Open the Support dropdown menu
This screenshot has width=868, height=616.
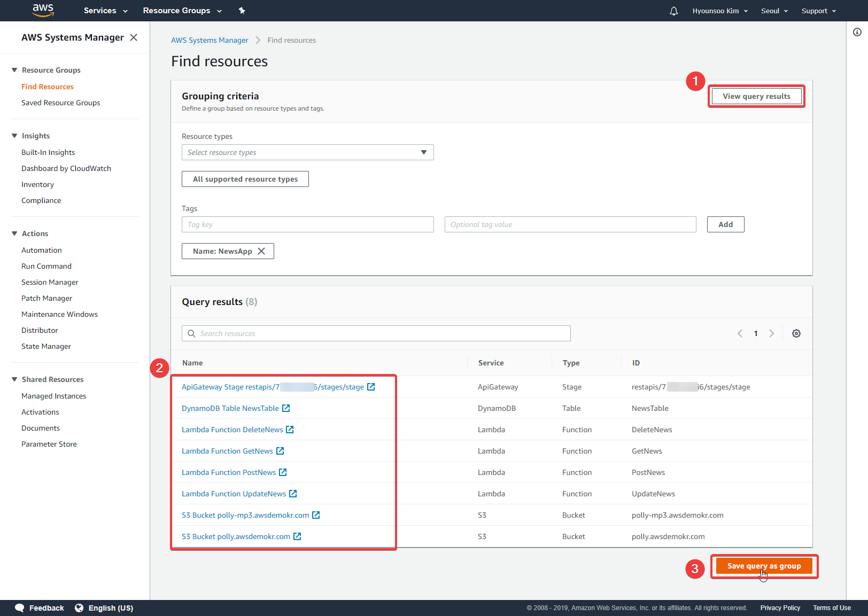[x=819, y=11]
